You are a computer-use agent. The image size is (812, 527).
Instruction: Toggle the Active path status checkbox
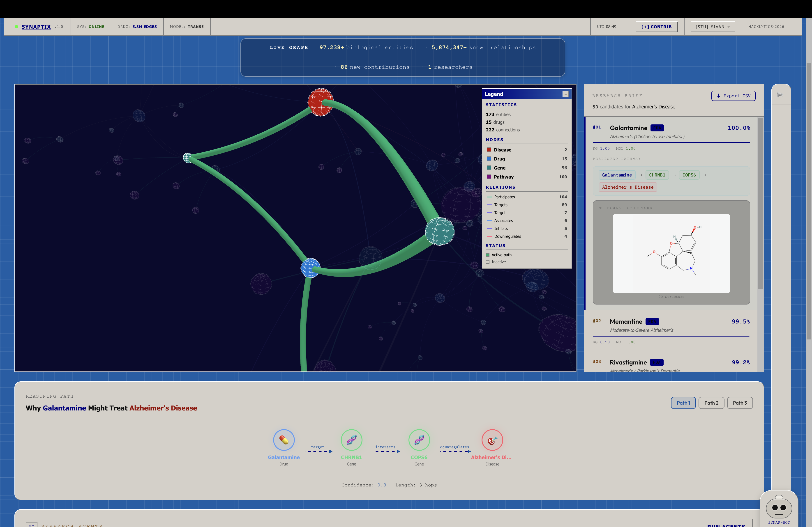point(488,255)
